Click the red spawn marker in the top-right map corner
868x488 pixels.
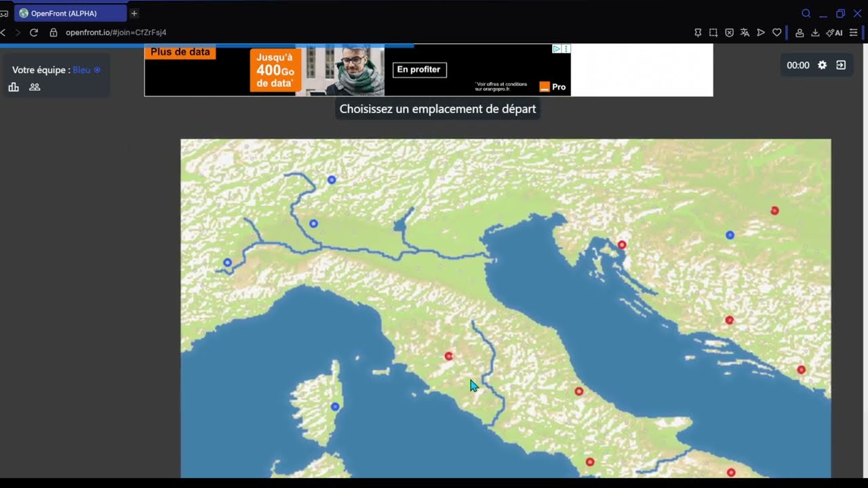tap(774, 211)
